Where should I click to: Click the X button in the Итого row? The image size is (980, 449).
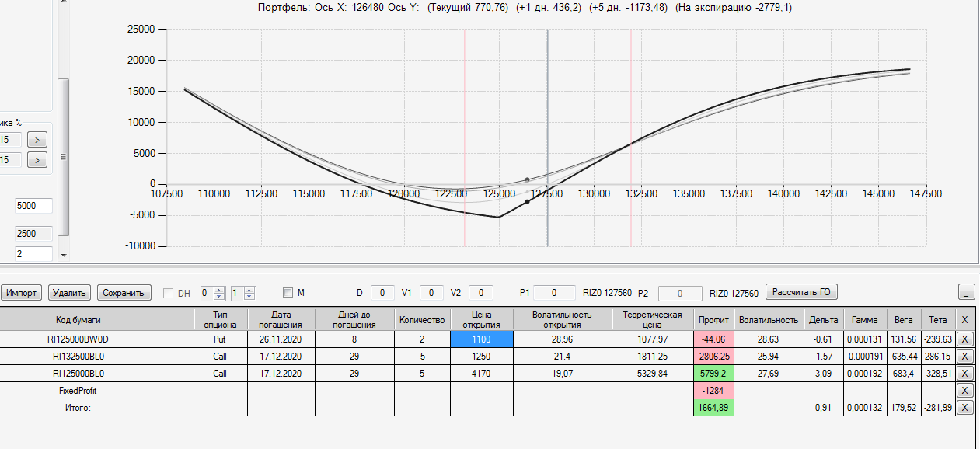click(964, 407)
